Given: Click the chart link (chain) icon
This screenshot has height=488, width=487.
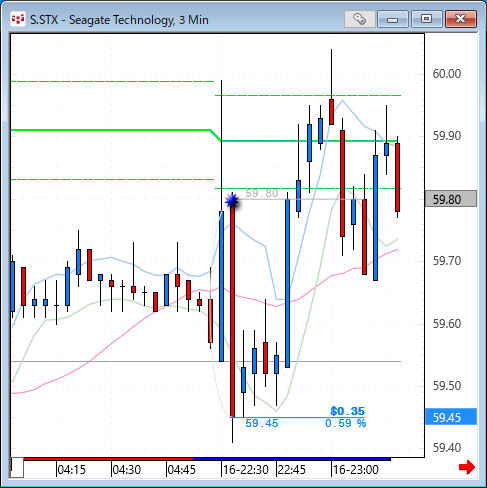Looking at the screenshot, I should 359,19.
